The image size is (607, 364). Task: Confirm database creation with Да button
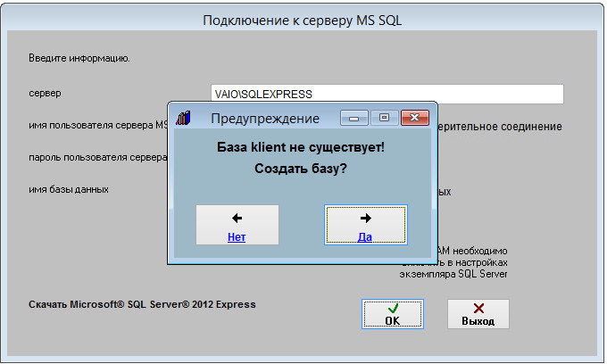pyautogui.click(x=366, y=225)
